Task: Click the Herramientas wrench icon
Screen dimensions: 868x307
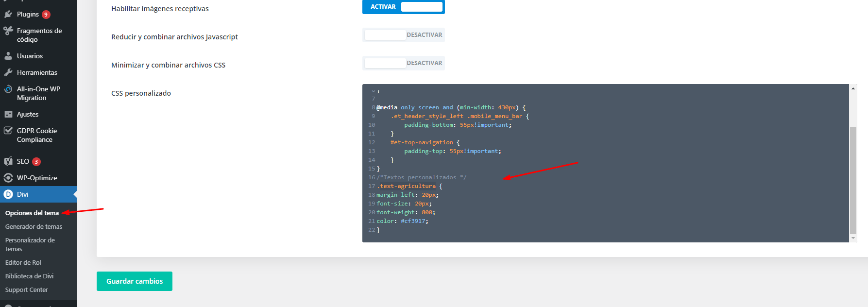Action: (8, 72)
